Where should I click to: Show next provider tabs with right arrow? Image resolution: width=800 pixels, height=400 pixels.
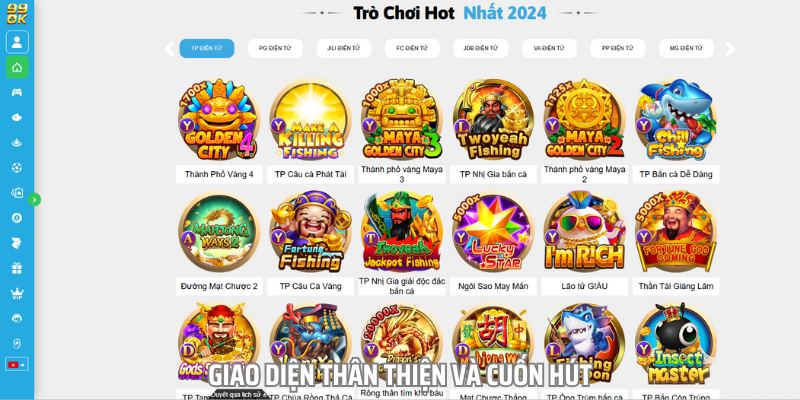[730, 49]
